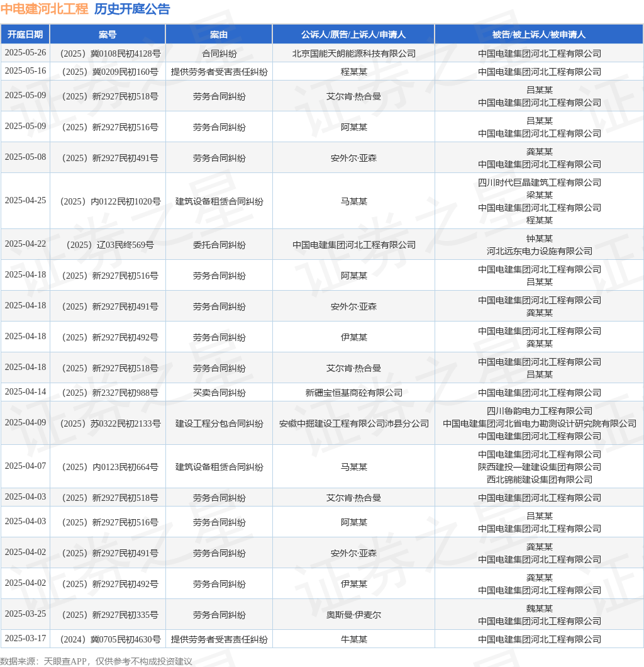
Task: Click date 2025-04-07
Action: (x=26, y=466)
